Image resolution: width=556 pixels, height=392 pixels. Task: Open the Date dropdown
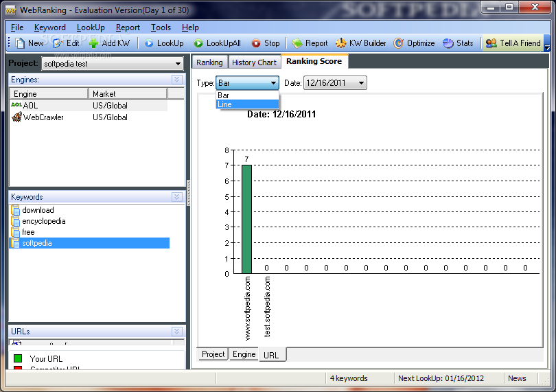pyautogui.click(x=361, y=83)
